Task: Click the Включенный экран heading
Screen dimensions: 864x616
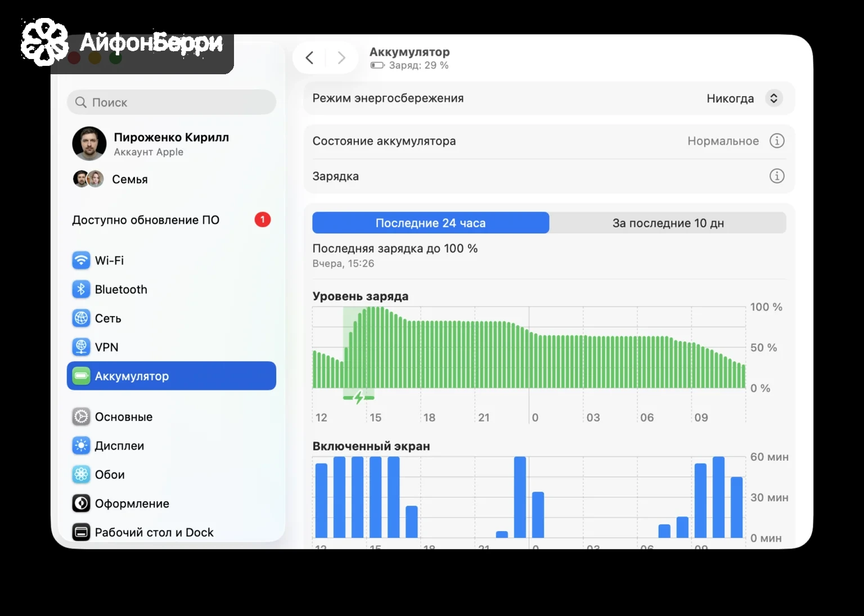Action: [371, 446]
